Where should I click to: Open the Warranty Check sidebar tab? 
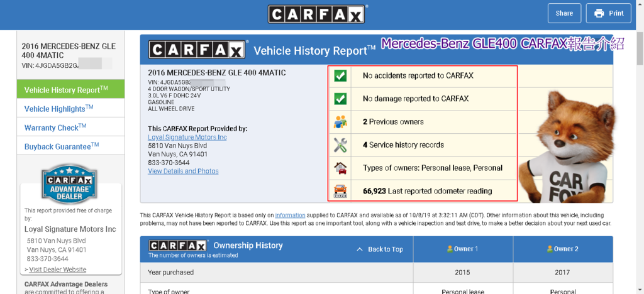tap(70, 128)
